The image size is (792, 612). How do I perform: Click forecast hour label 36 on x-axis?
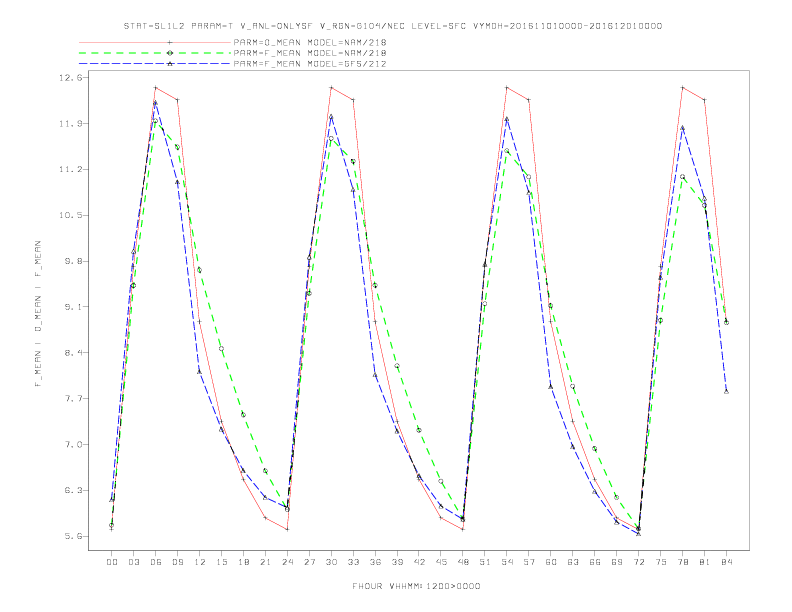375,562
